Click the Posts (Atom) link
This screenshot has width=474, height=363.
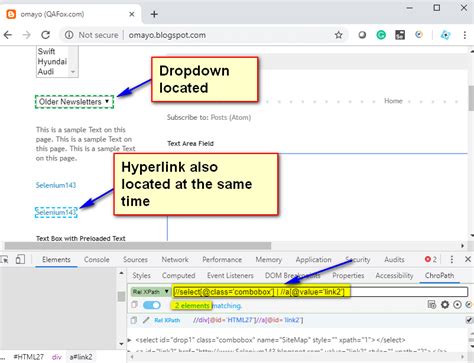point(231,117)
